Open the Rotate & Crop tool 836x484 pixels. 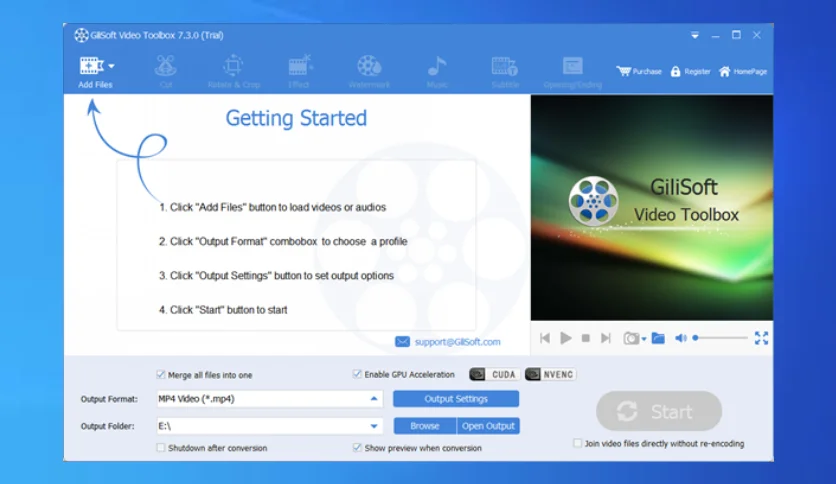(234, 71)
